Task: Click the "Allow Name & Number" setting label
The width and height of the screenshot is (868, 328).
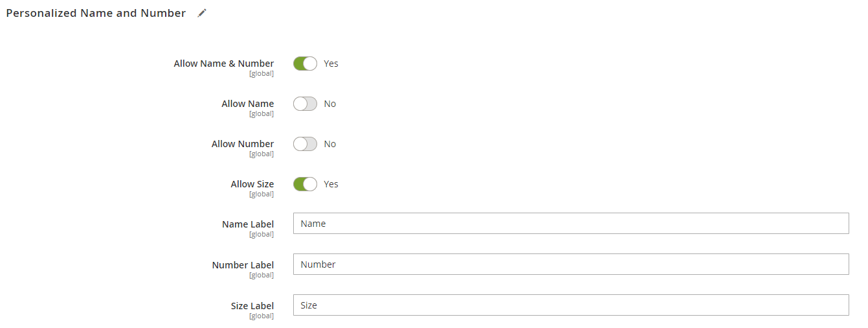Action: tap(223, 64)
